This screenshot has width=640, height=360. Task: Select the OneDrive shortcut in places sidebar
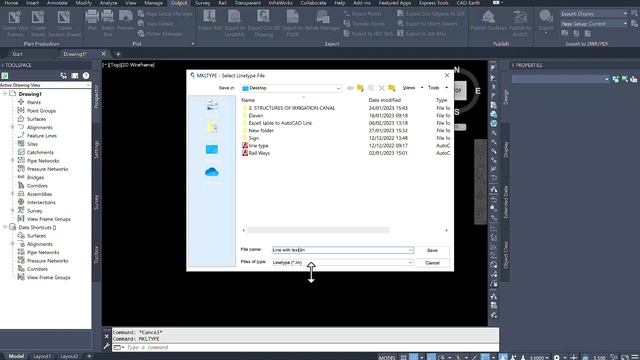pyautogui.click(x=211, y=173)
